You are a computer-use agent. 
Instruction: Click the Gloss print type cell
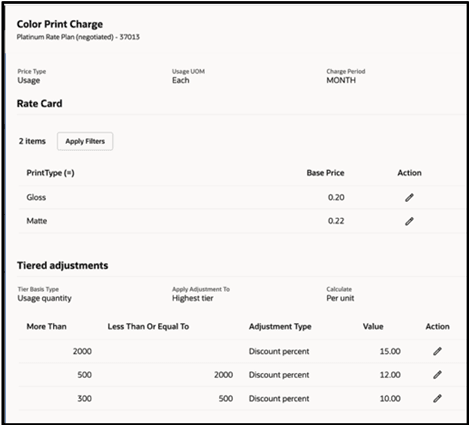pyautogui.click(x=36, y=197)
